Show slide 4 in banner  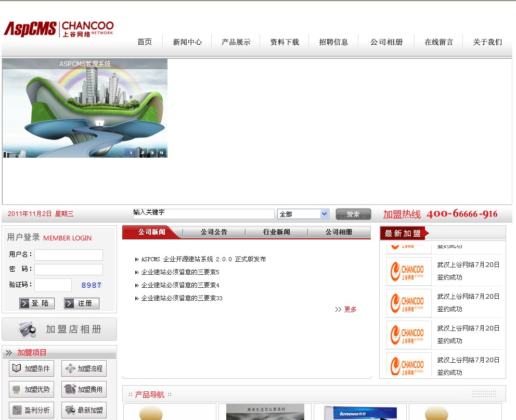click(x=161, y=152)
